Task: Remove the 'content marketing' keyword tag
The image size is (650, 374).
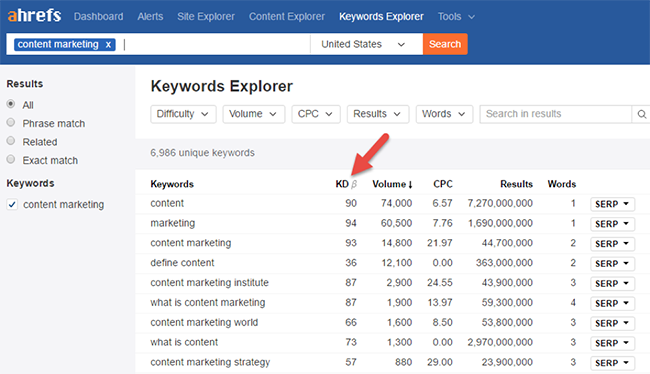Action: 108,44
